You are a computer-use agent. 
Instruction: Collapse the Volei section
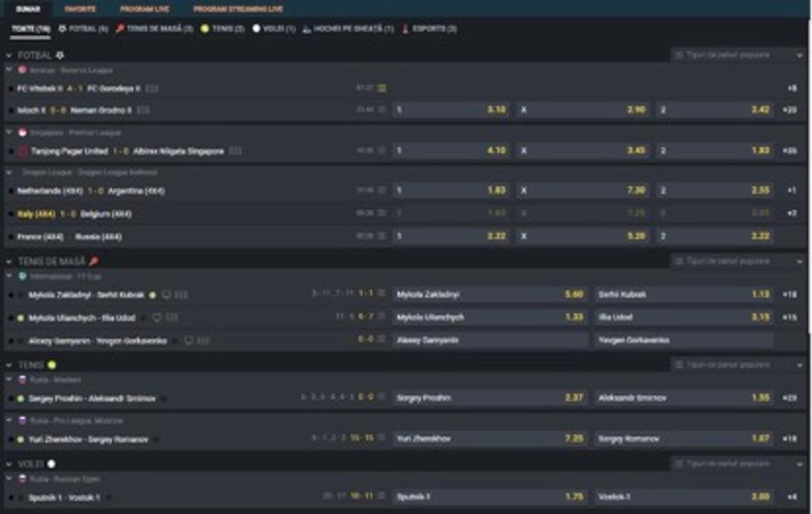coord(9,464)
